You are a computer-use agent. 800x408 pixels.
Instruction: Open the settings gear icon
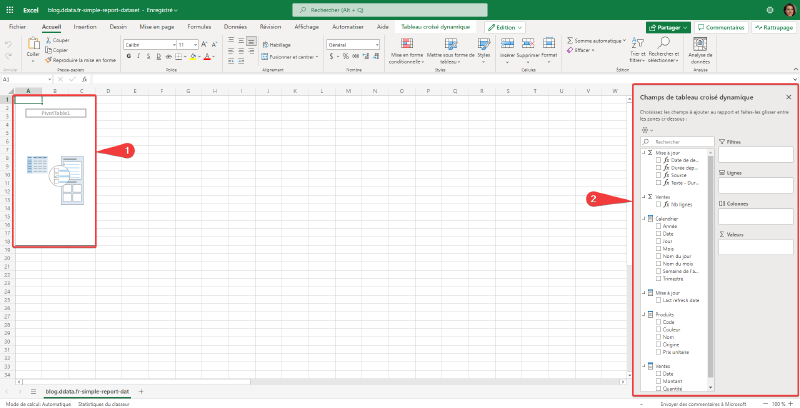point(770,10)
